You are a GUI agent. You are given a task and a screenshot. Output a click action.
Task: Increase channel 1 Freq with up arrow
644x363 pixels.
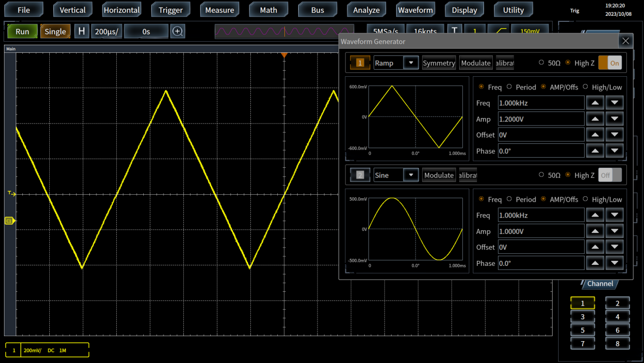[x=595, y=103]
